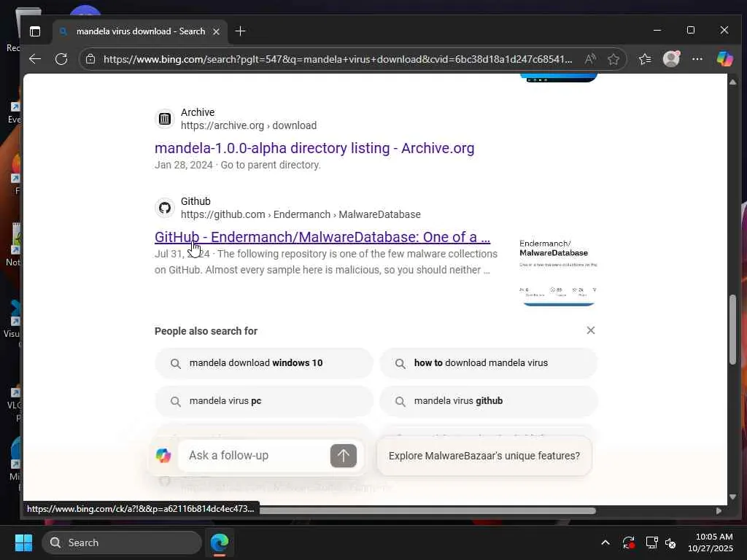Search mandela download windows 10 suggestion
The image size is (747, 560).
click(264, 363)
